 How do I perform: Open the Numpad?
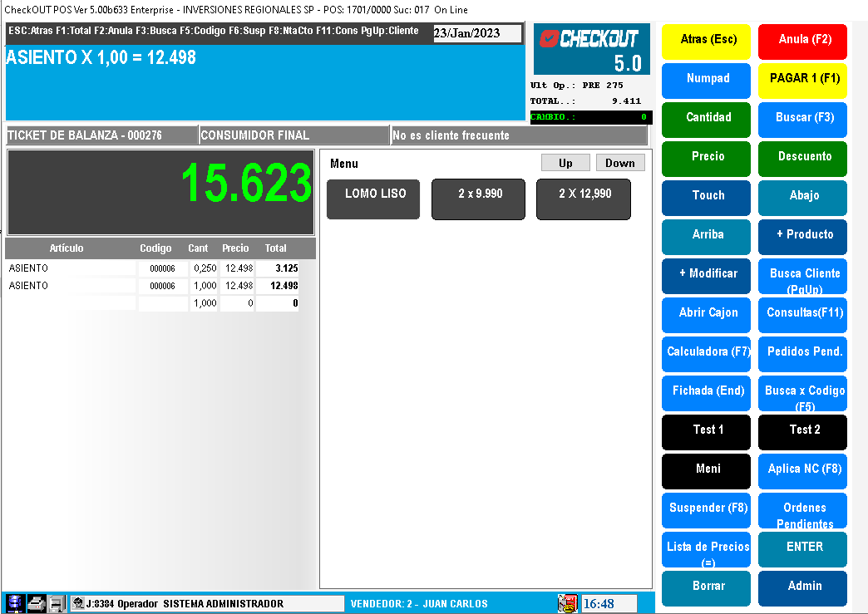click(707, 80)
